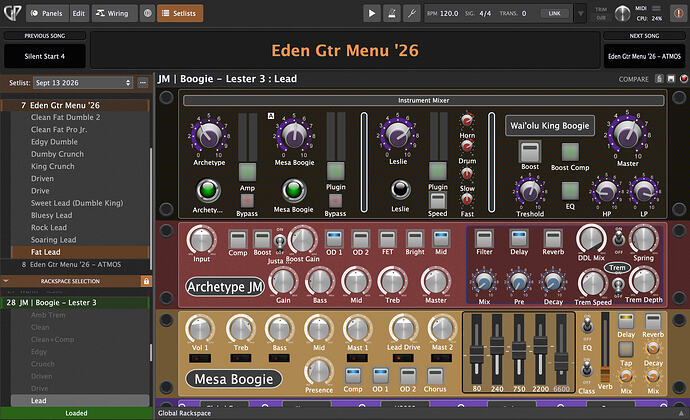
Task: Toggle the rackspace selection lock icon
Action: point(146,281)
